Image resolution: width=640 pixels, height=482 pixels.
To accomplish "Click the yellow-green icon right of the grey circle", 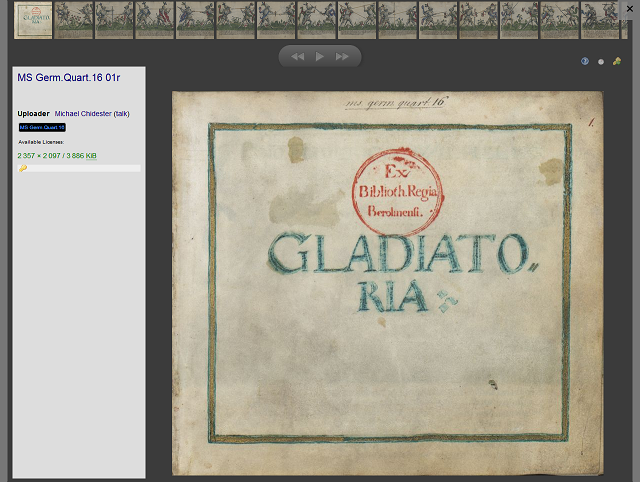I will point(617,62).
